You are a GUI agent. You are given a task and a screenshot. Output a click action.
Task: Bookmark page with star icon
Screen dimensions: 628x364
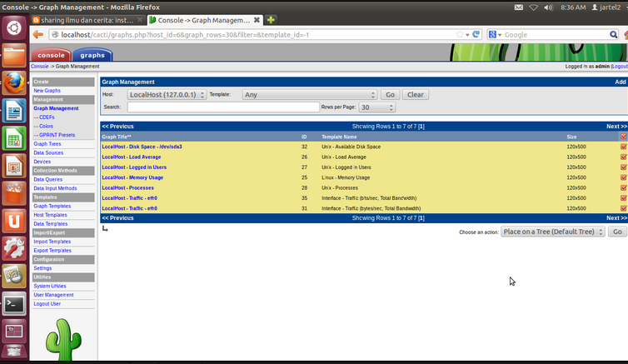click(x=460, y=35)
